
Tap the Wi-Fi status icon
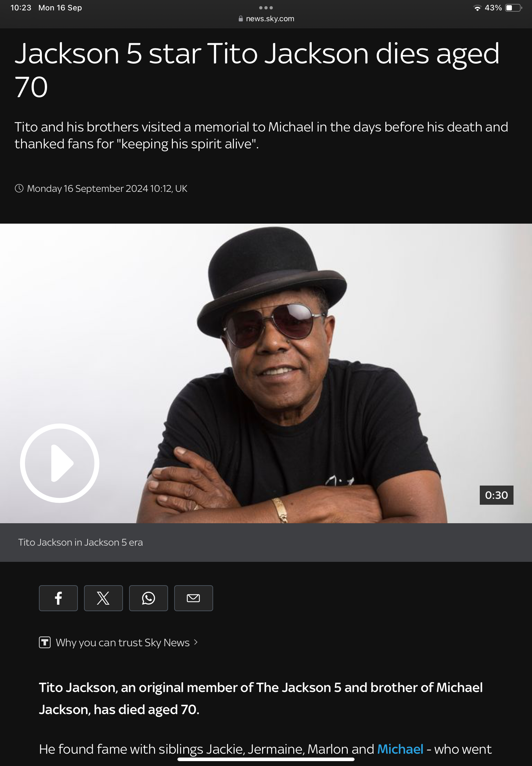coord(477,8)
